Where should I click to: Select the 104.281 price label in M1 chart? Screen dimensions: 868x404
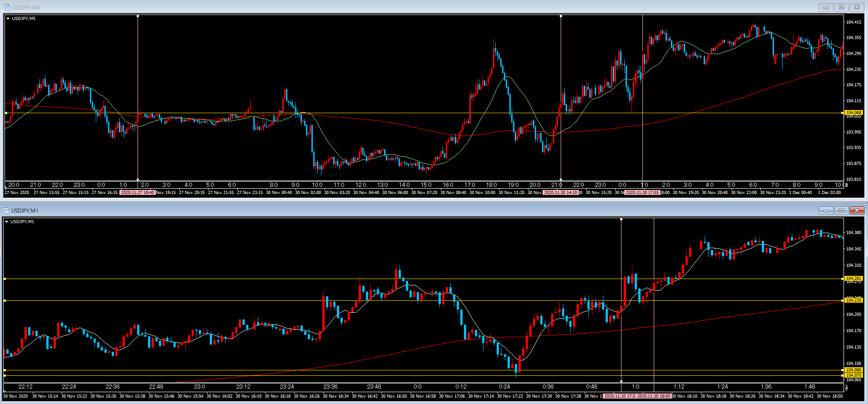(853, 278)
